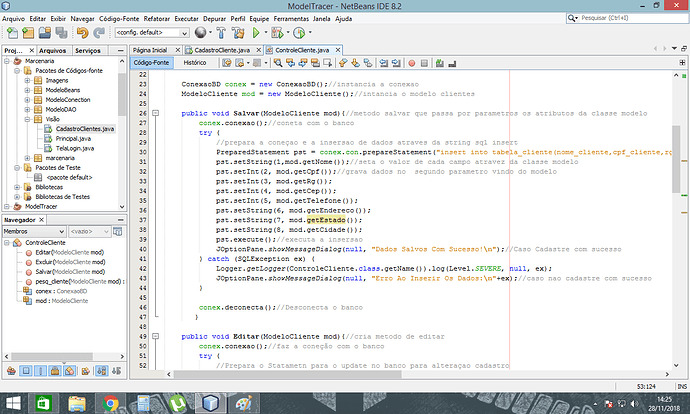
Task: Expand the Bibliotecas node
Action: (17, 187)
